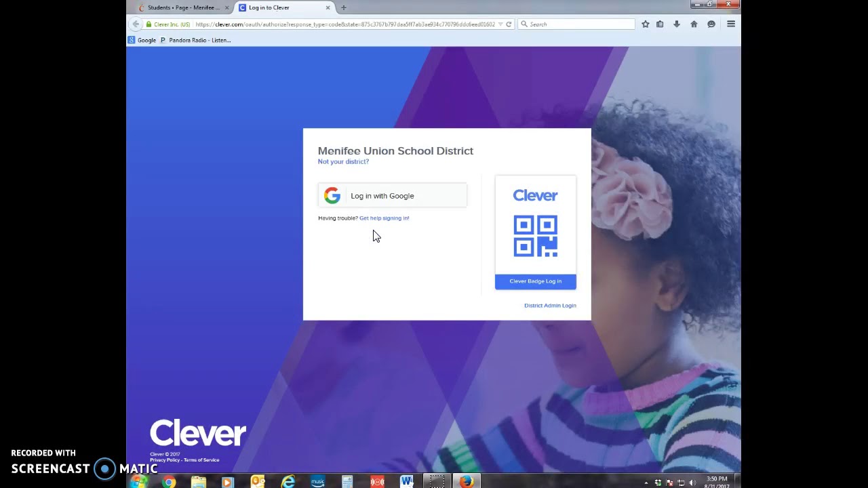This screenshot has width=868, height=488.
Task: Open the downloads arrow icon
Action: coord(677,24)
